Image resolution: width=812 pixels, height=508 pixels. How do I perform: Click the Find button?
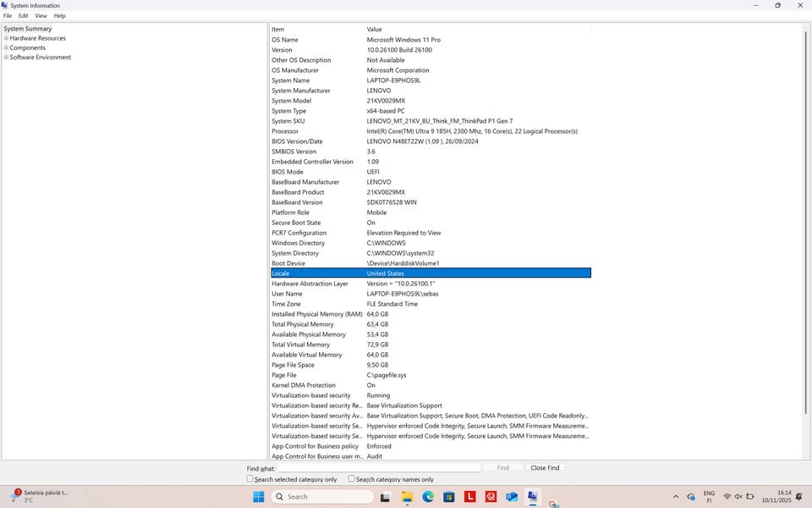point(502,467)
